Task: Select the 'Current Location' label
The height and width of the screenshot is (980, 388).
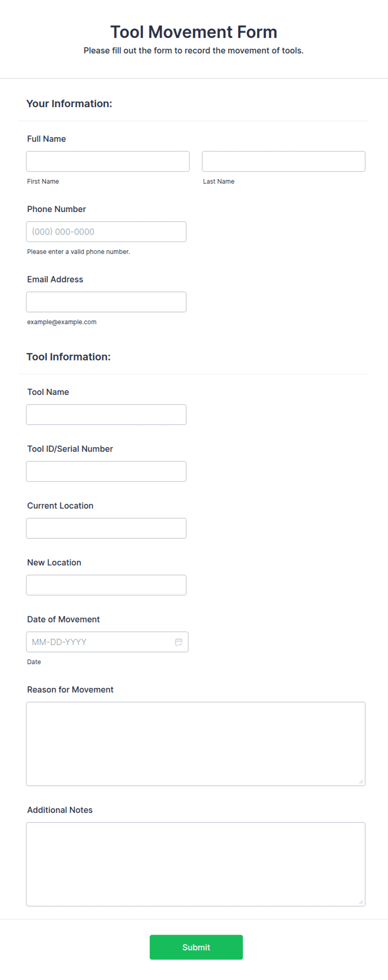Action: tap(60, 506)
